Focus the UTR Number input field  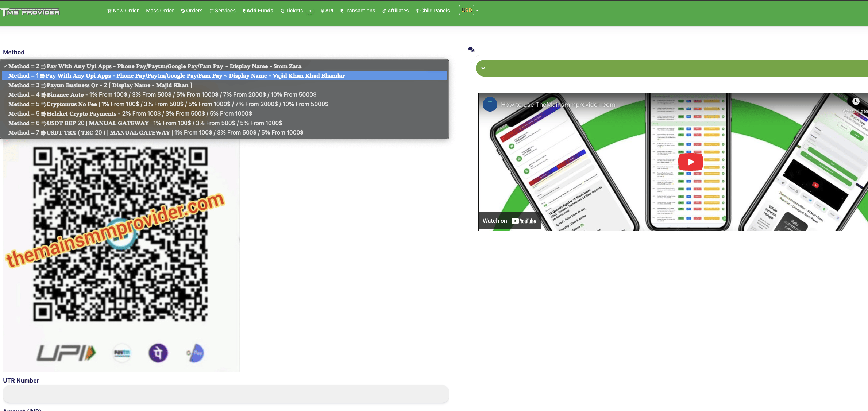pos(226,394)
